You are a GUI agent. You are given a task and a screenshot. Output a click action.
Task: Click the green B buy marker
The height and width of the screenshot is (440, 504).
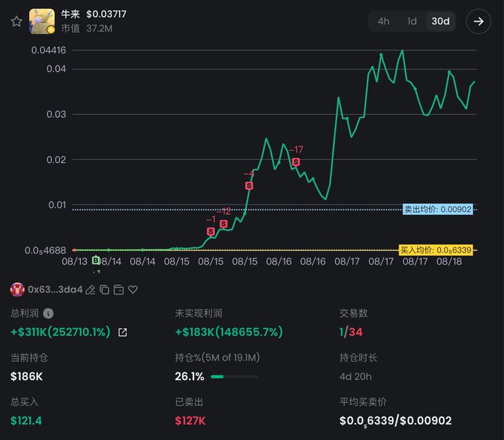pos(96,260)
